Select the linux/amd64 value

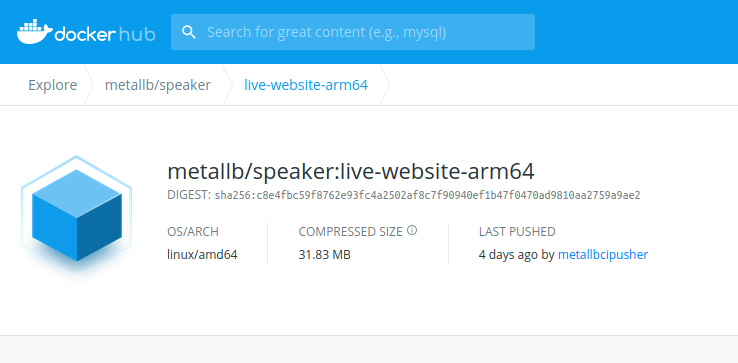click(202, 255)
